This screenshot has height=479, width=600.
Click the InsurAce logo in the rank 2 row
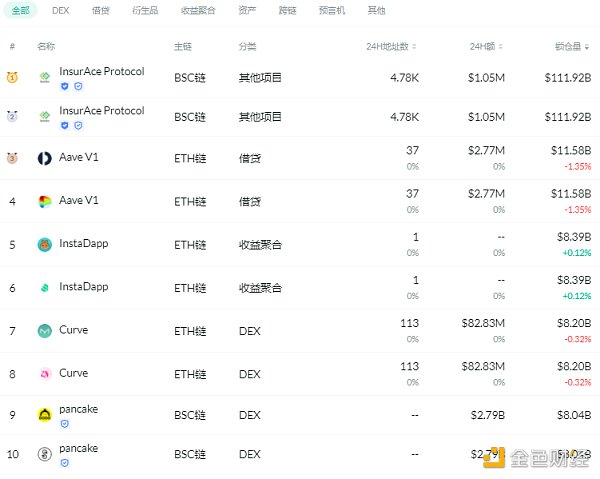pyautogui.click(x=45, y=116)
